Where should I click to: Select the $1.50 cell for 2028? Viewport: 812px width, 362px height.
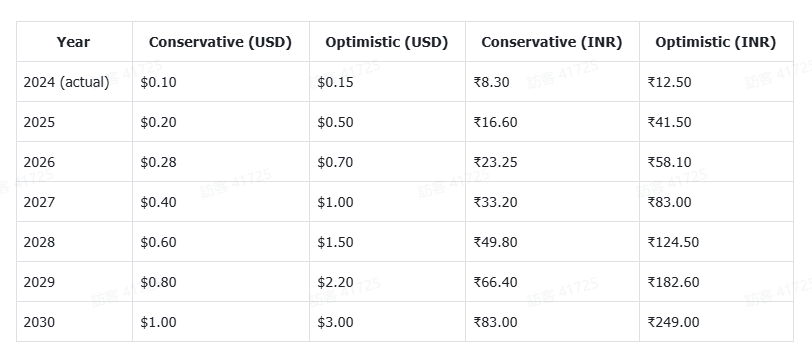tap(387, 242)
